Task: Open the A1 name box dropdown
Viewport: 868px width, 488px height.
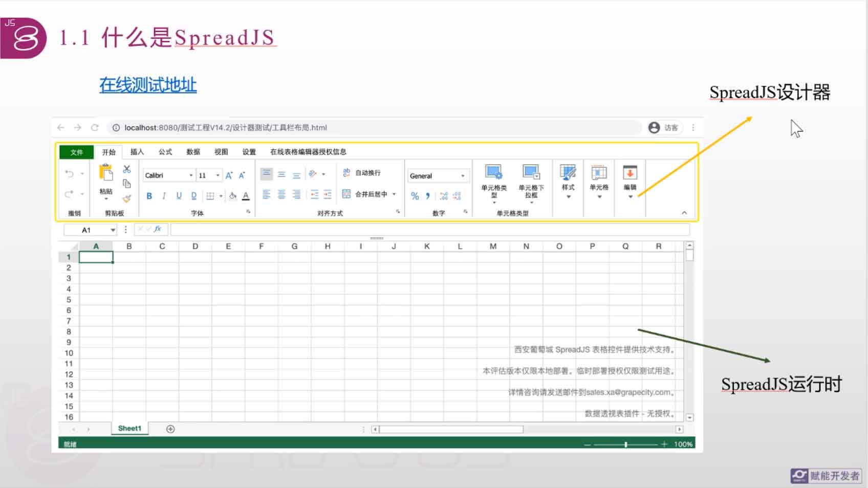Action: [113, 230]
